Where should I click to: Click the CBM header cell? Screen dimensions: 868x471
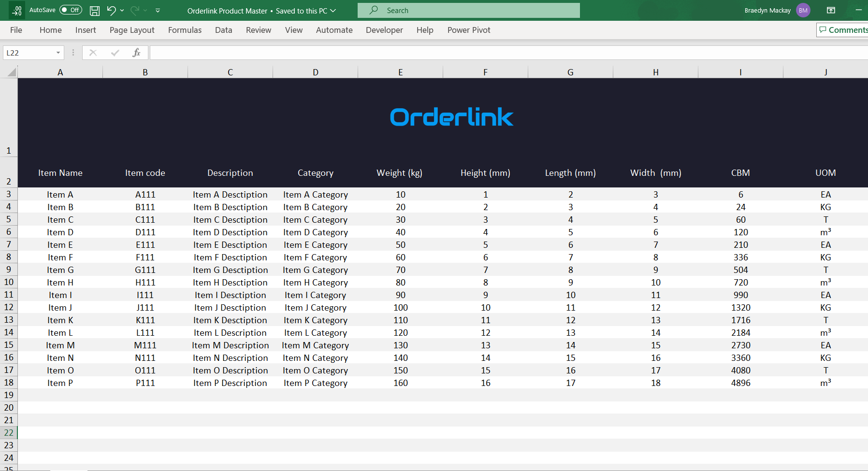pyautogui.click(x=741, y=173)
